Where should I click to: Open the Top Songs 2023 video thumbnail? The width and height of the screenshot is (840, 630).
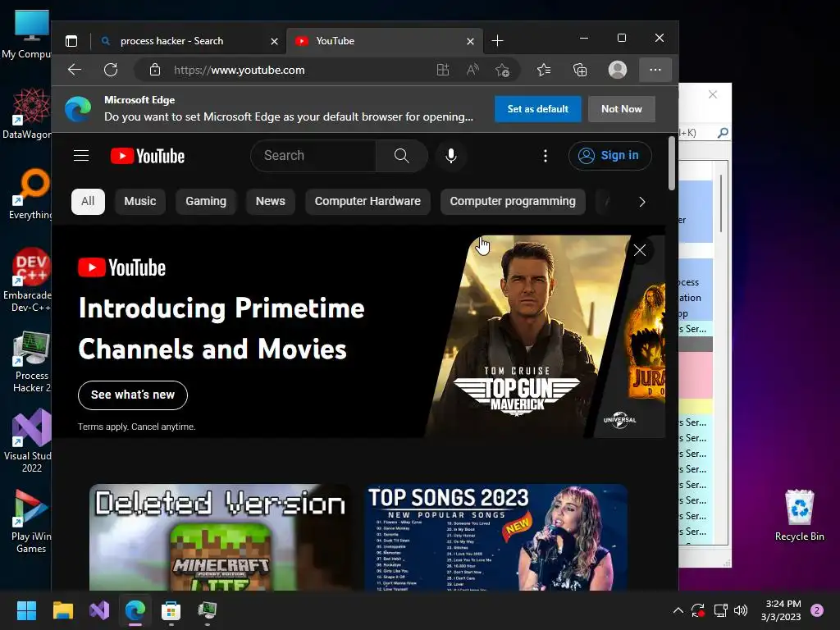coord(496,537)
